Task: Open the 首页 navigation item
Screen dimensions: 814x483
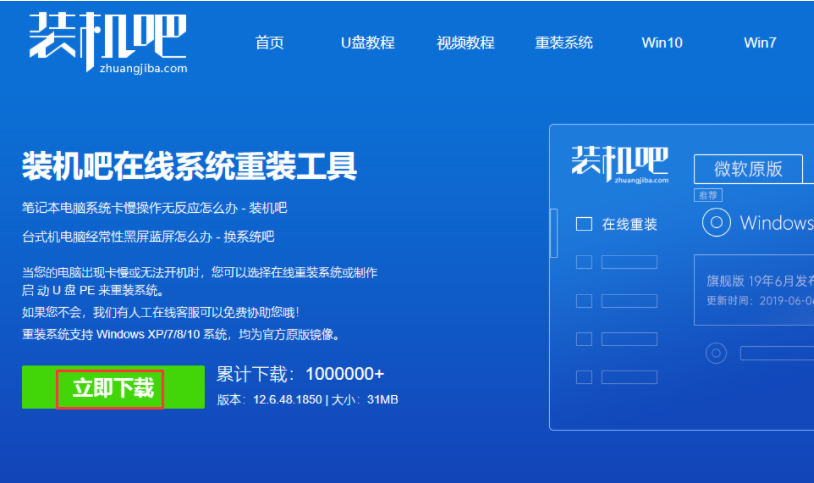Action: pos(269,43)
